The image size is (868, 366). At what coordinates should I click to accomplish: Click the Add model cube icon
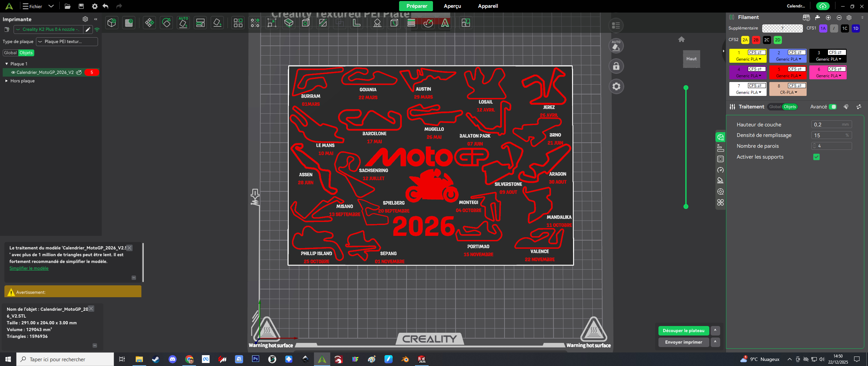tap(112, 23)
